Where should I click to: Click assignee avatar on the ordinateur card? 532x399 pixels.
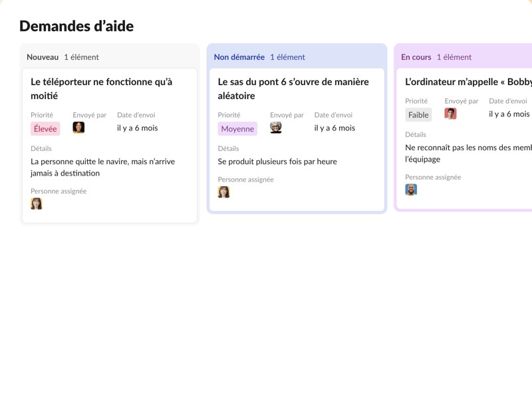click(x=411, y=190)
